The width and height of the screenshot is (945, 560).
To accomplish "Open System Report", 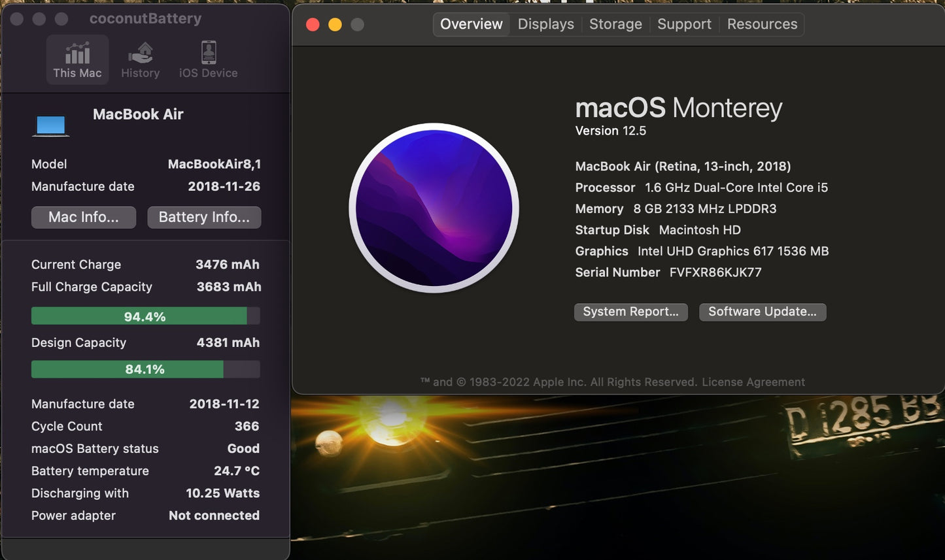I will point(630,312).
